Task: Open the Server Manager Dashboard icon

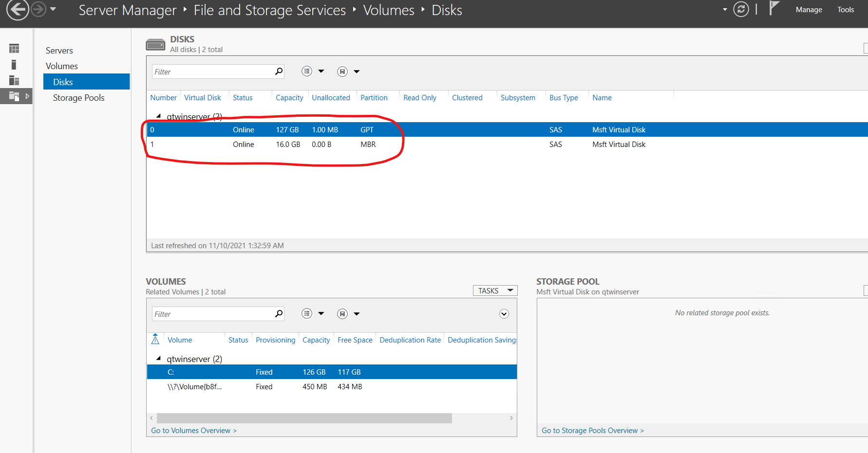Action: click(x=14, y=48)
